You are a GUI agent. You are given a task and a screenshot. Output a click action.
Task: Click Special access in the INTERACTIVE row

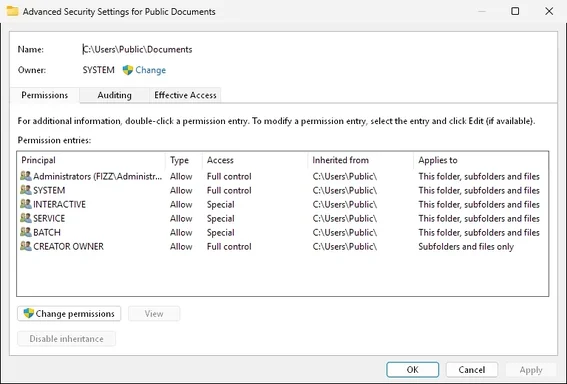pyautogui.click(x=221, y=204)
